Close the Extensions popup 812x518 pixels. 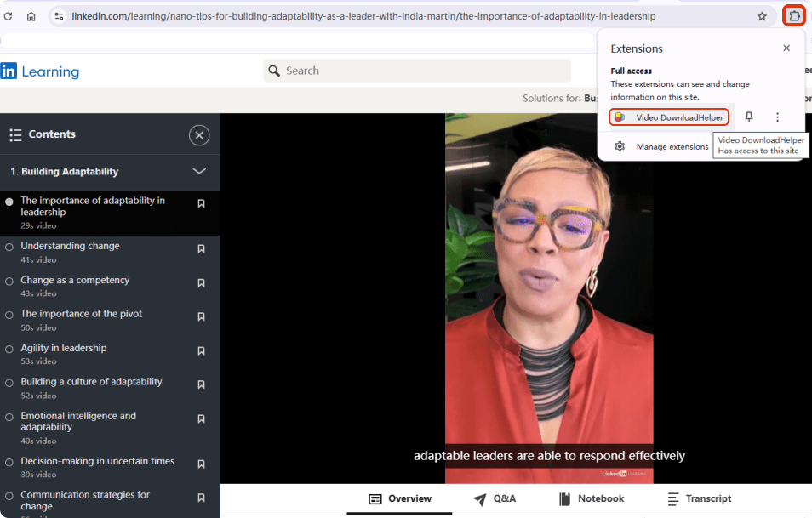tap(786, 48)
